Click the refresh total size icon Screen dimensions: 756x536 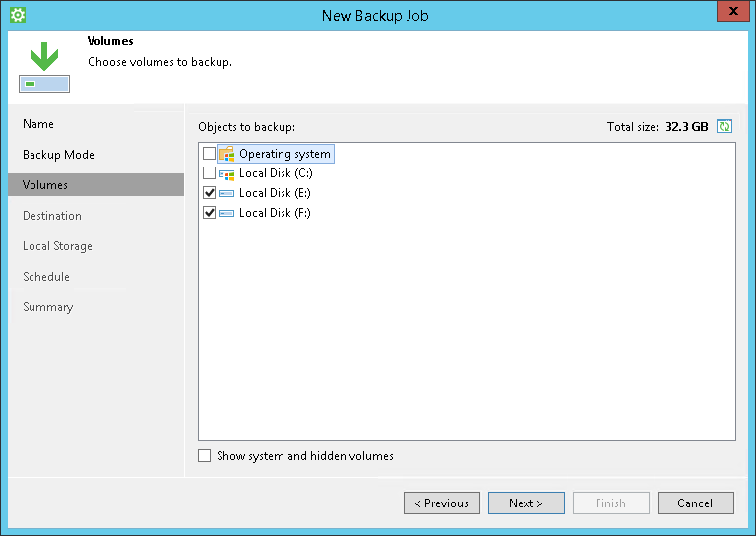point(724,126)
